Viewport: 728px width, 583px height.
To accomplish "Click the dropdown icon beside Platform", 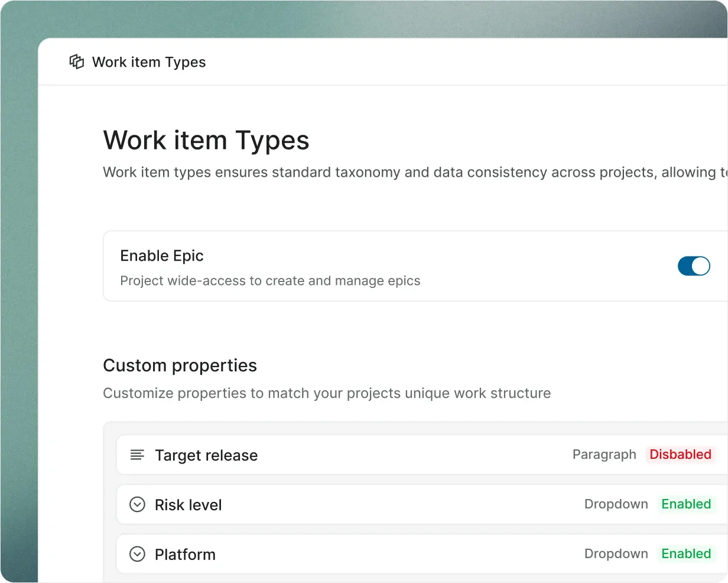I will (137, 554).
